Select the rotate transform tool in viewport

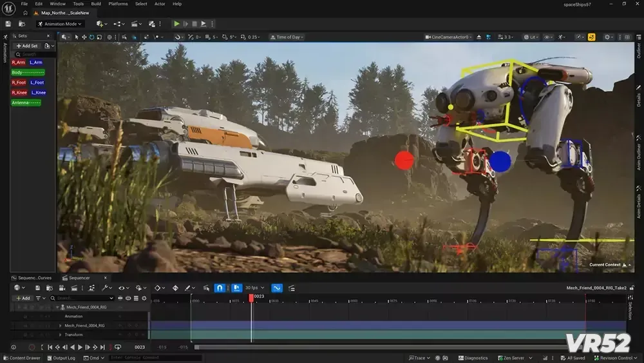[92, 37]
